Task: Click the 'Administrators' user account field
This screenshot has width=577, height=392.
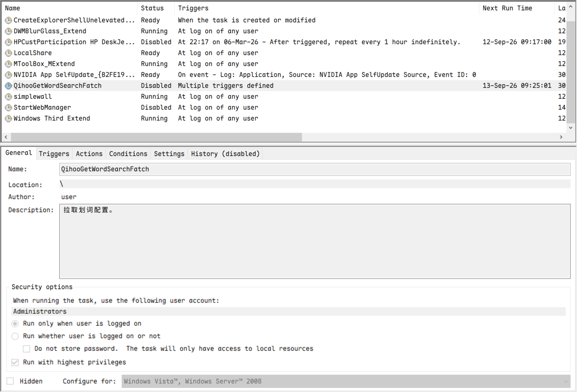Action: 288,311
